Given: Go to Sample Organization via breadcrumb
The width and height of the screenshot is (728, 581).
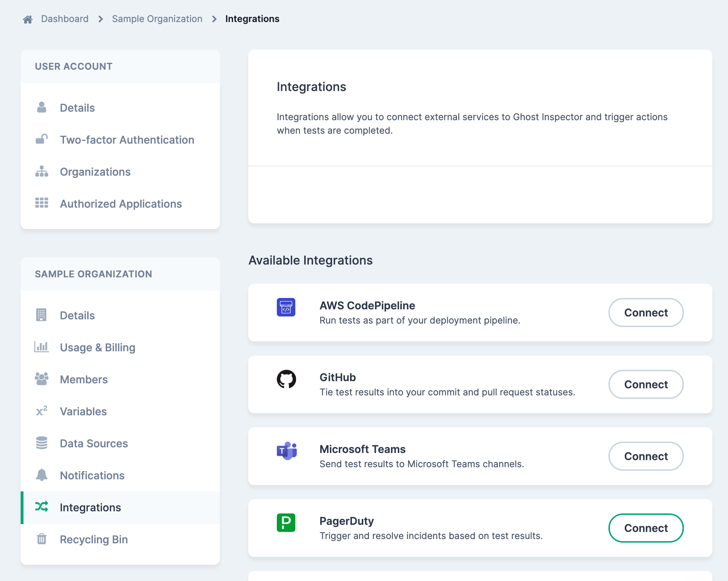Looking at the screenshot, I should point(157,18).
